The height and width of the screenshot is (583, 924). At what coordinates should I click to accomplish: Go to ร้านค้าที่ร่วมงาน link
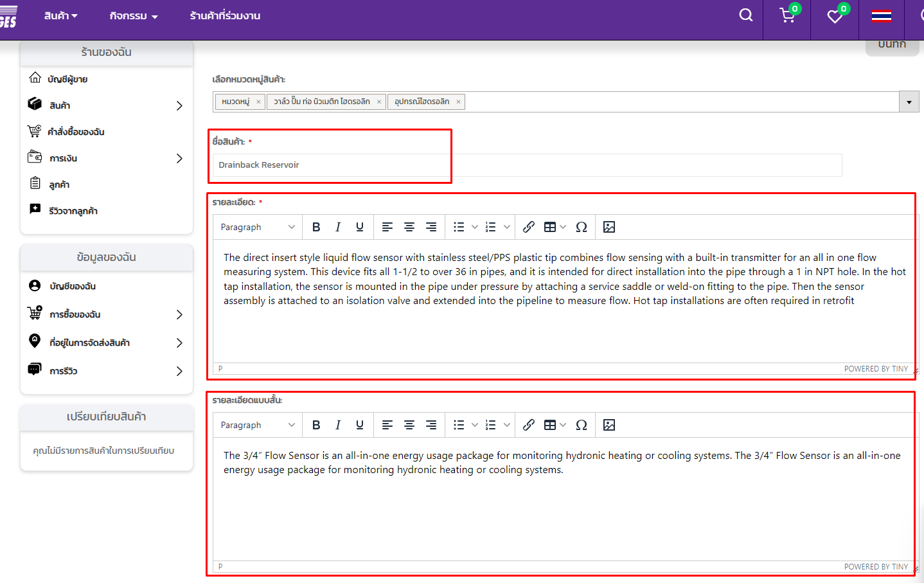click(x=225, y=16)
